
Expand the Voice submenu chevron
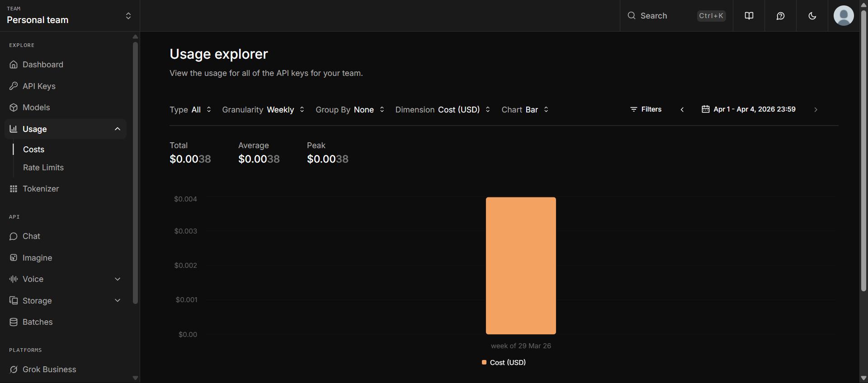point(118,279)
